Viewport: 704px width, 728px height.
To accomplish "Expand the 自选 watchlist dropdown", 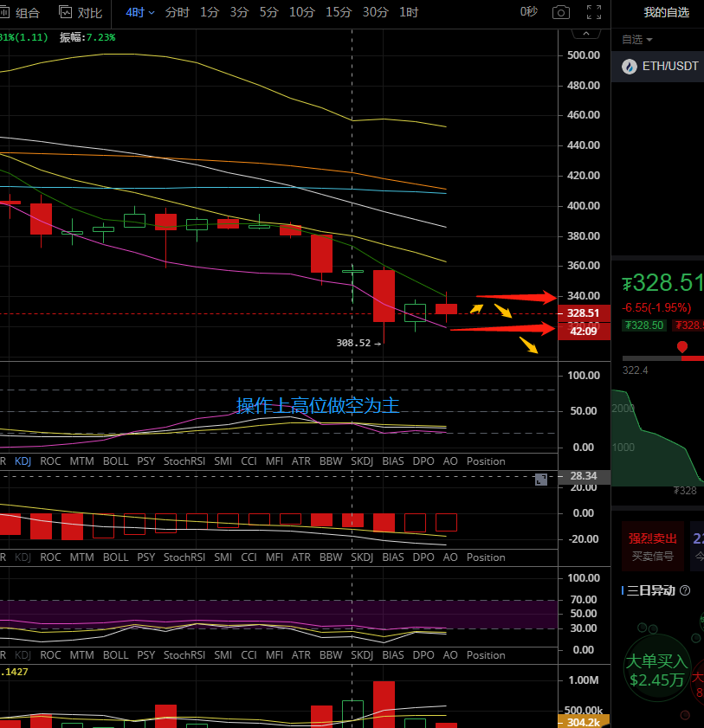I will pyautogui.click(x=637, y=40).
